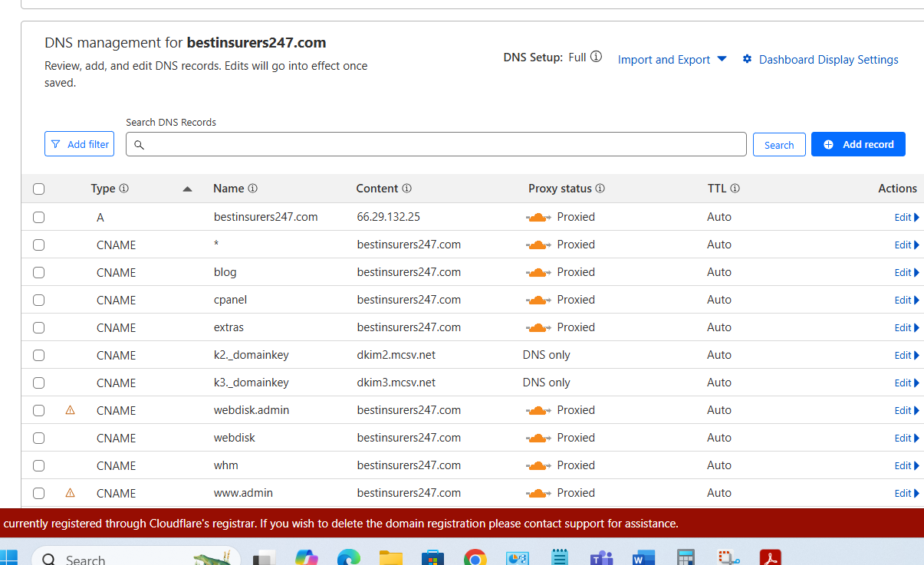Click the DNS Setup info icon
This screenshot has height=565, width=924.
point(596,57)
